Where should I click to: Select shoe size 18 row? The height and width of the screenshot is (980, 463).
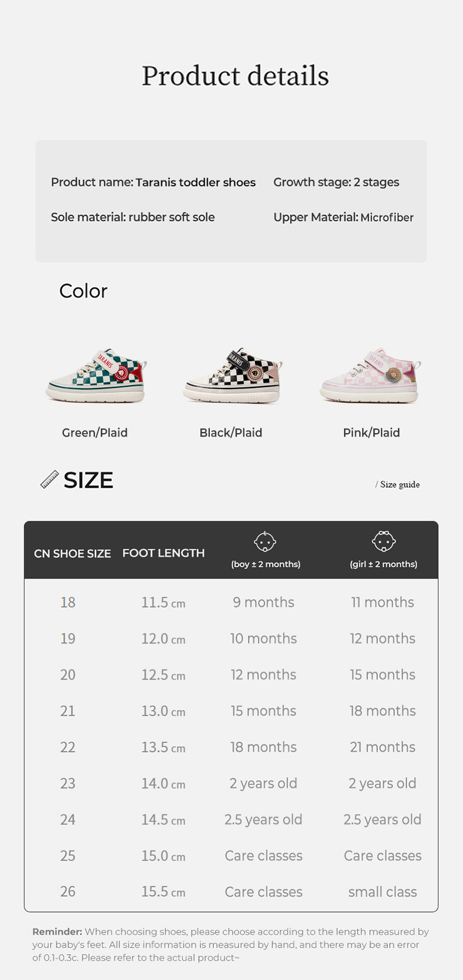click(68, 602)
